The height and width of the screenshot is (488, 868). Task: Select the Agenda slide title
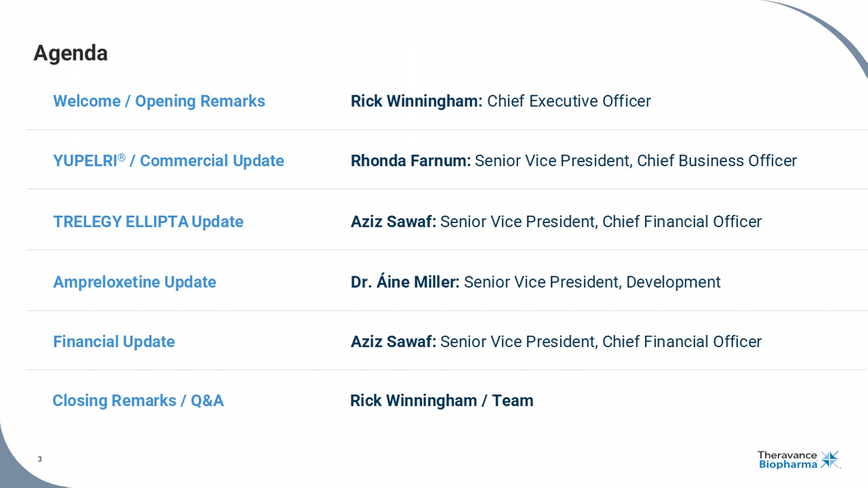[x=71, y=53]
